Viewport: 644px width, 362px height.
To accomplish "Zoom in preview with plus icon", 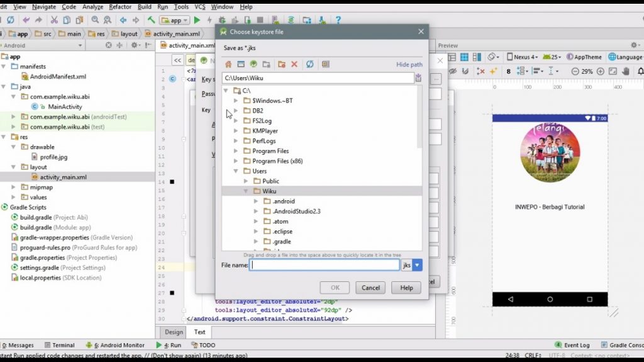I will (x=600, y=71).
